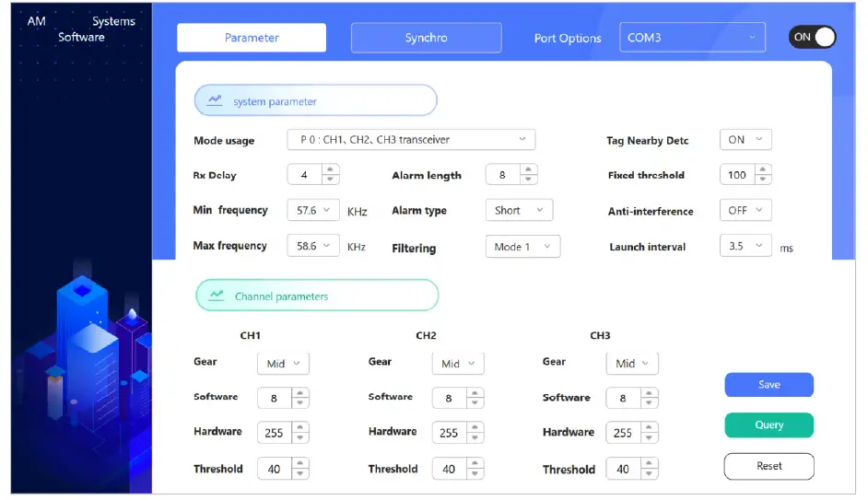Switch to the Parameter tab
The image size is (868, 500).
point(252,38)
